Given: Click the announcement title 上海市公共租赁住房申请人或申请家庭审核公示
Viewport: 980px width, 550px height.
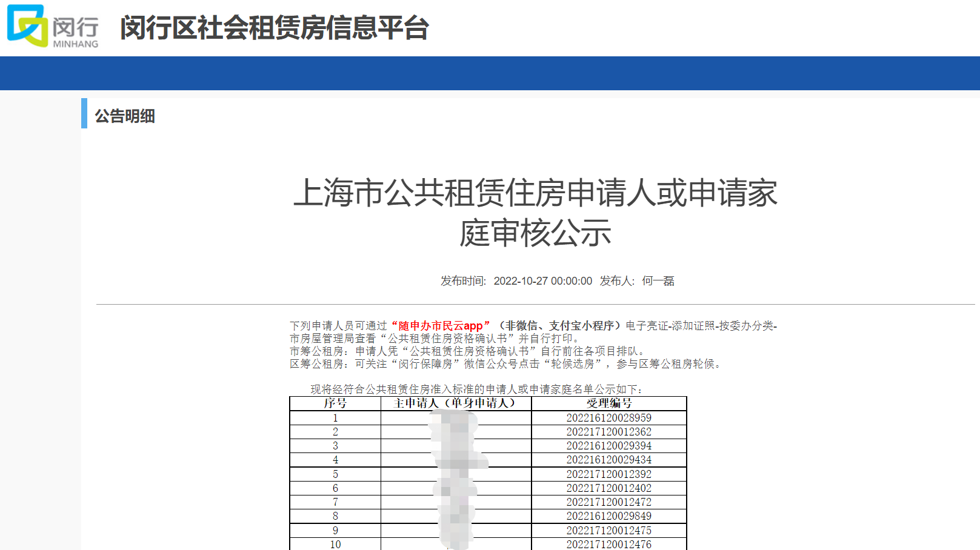Looking at the screenshot, I should 535,213.
